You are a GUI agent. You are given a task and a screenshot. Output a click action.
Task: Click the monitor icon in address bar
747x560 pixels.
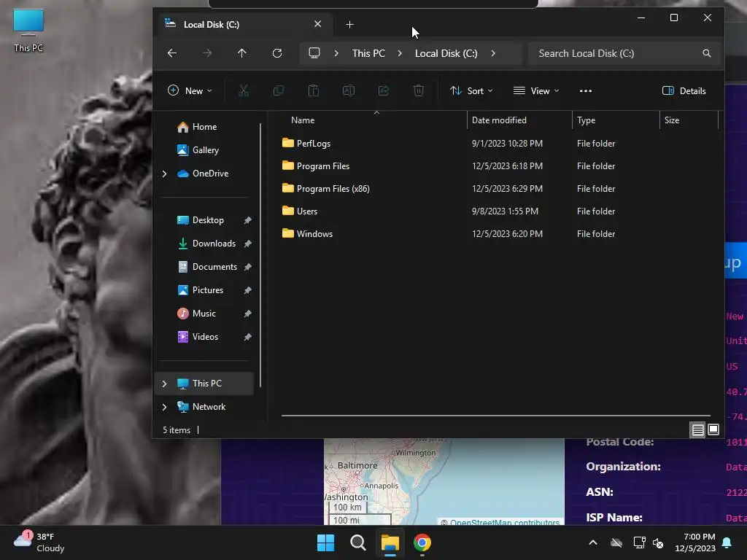tap(314, 52)
